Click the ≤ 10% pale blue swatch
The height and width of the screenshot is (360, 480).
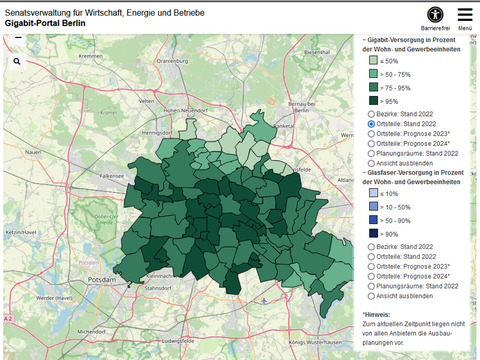click(x=373, y=193)
